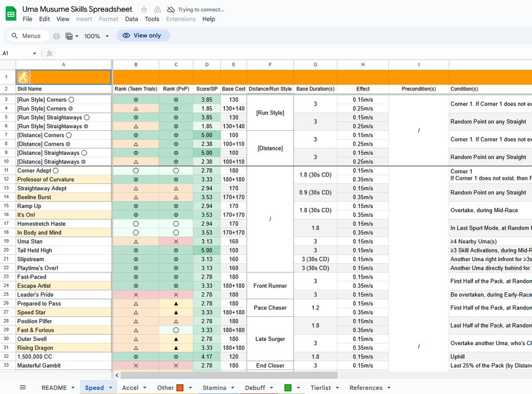Open the Edit menu
Viewport: 532px width, 394px height.
[x=45, y=19]
